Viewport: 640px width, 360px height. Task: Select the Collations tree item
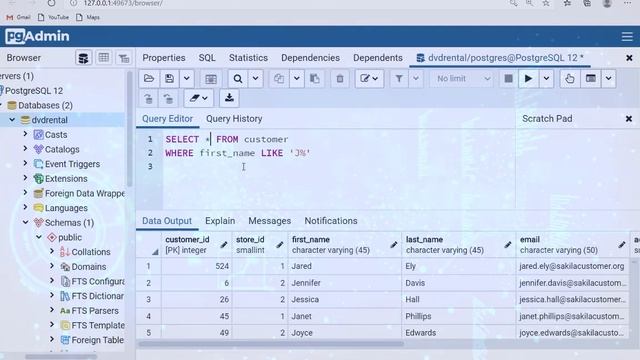coord(91,252)
